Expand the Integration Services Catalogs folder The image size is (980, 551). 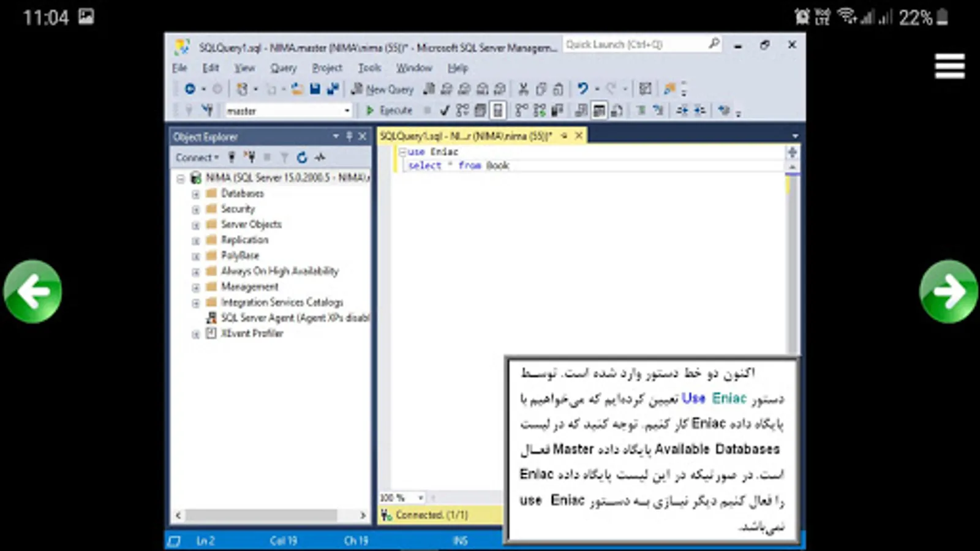point(196,303)
